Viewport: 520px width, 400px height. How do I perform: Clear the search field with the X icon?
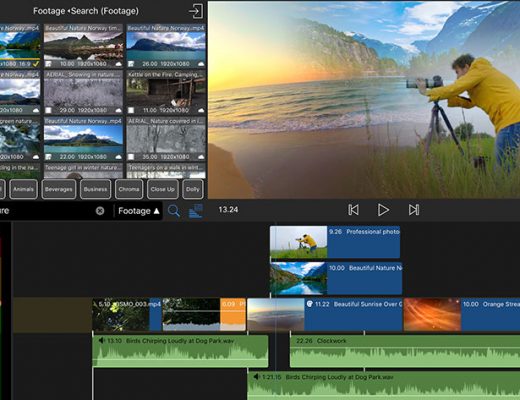[x=100, y=211]
